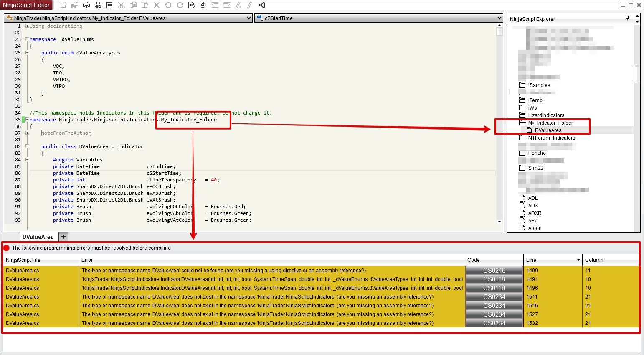The image size is (644, 355).
Task: Click the Cut scissors icon
Action: 122,5
